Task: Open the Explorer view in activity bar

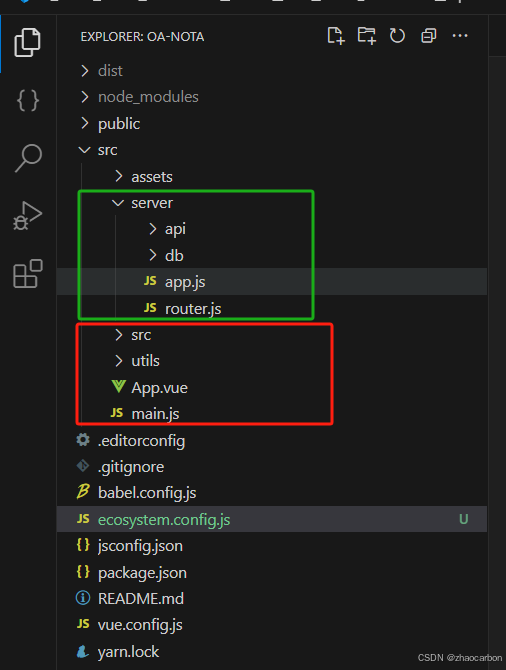Action: [x=27, y=42]
